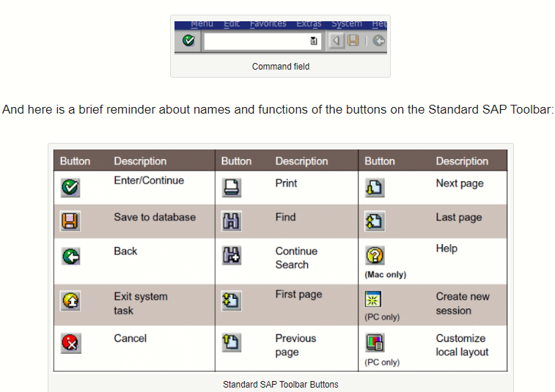Screen dimensions: 555x392
Task: Click the Save floppy icon in top toolbar
Action: click(x=353, y=41)
